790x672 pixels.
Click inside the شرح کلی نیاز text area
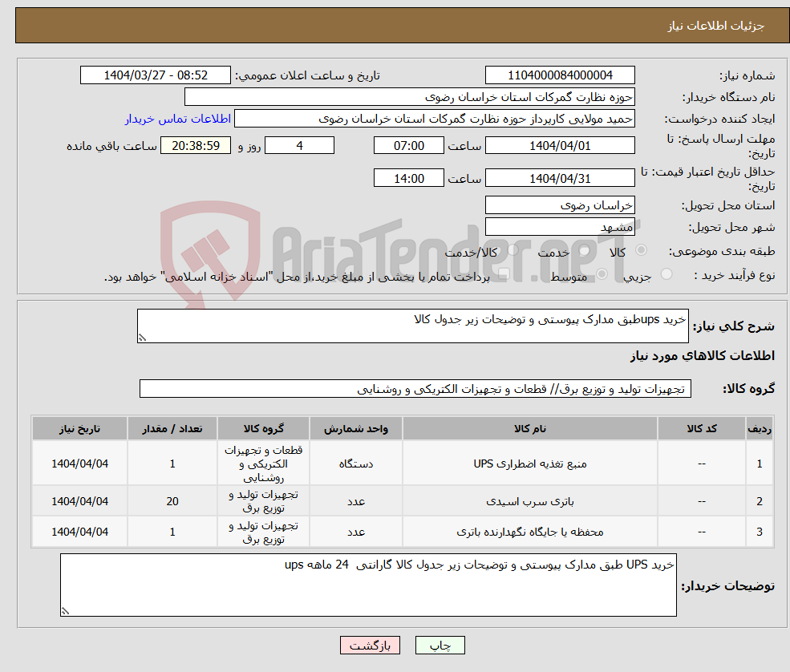pyautogui.click(x=409, y=322)
